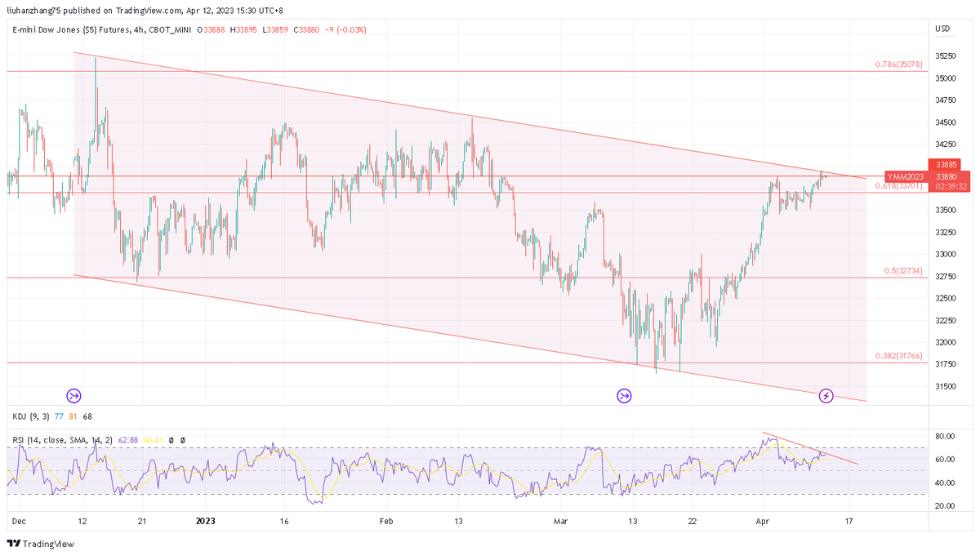
Task: Click the Dec label on time axis
Action: pyautogui.click(x=19, y=519)
